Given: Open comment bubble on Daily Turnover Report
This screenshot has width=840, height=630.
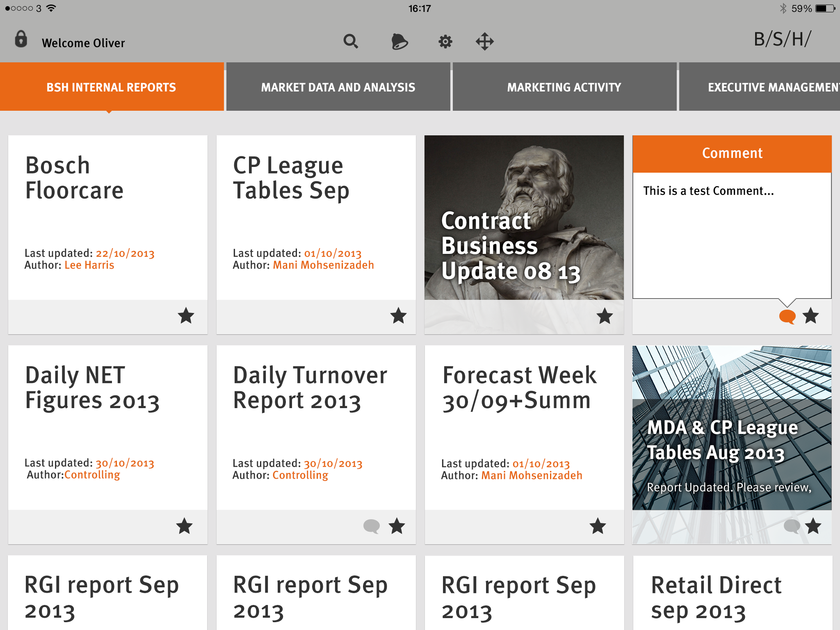Looking at the screenshot, I should coord(372,526).
